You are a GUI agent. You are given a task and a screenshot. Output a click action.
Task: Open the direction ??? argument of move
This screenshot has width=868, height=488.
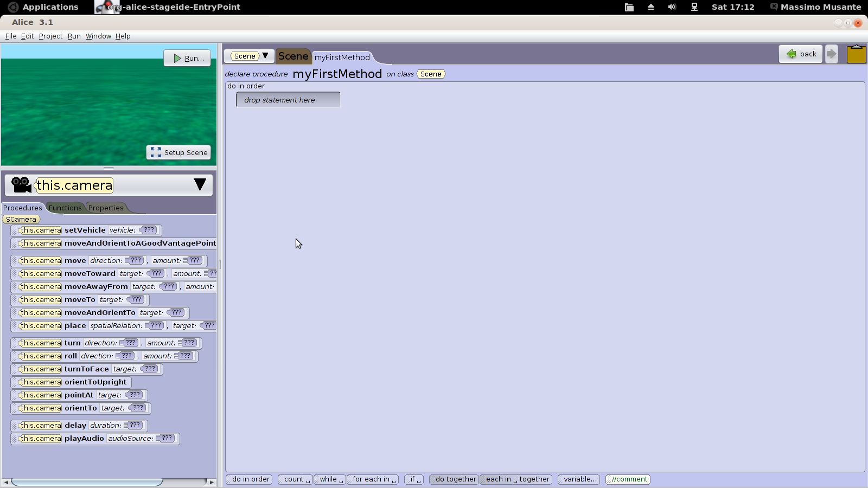click(x=134, y=260)
